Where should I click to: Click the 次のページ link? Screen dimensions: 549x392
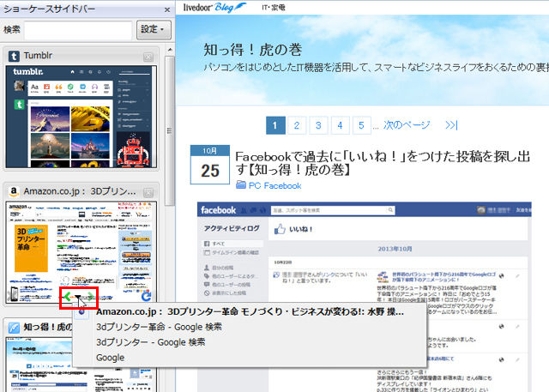tap(407, 125)
